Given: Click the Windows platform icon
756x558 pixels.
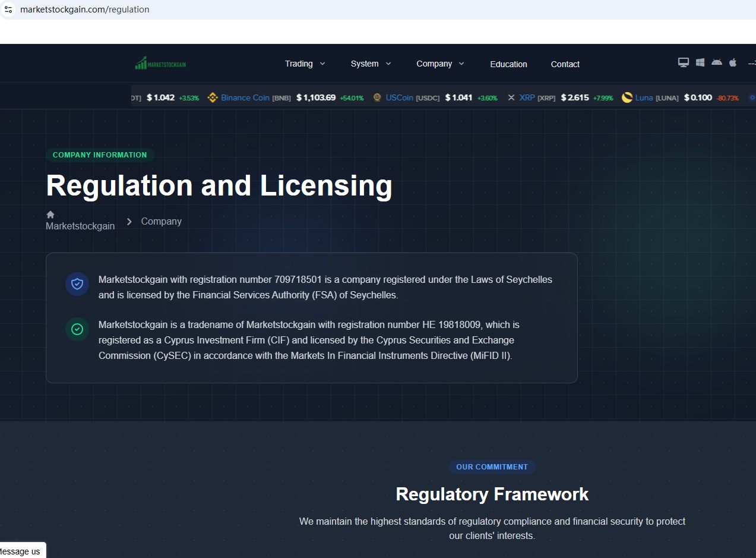Looking at the screenshot, I should (x=700, y=62).
